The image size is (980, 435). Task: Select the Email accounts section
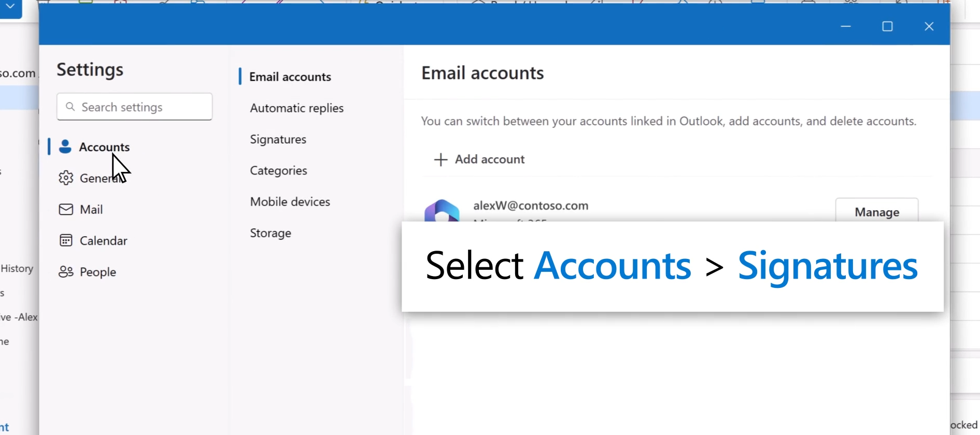(x=290, y=77)
